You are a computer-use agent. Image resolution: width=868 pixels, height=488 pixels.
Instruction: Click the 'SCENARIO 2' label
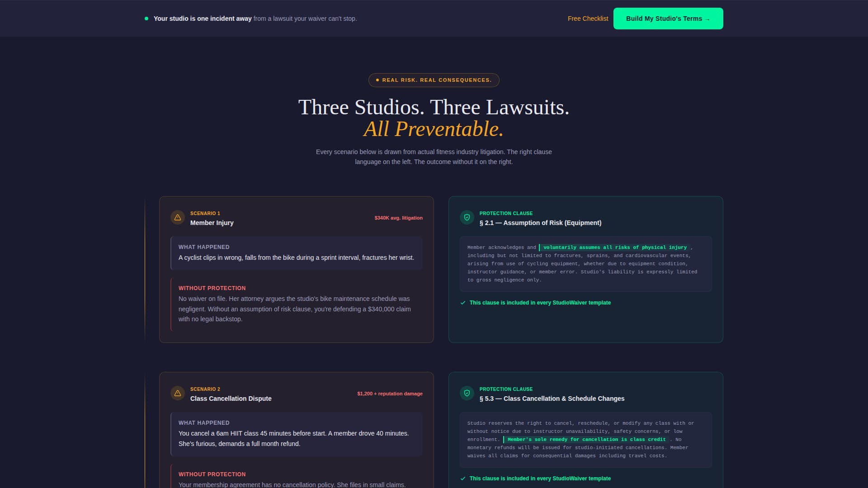point(205,389)
